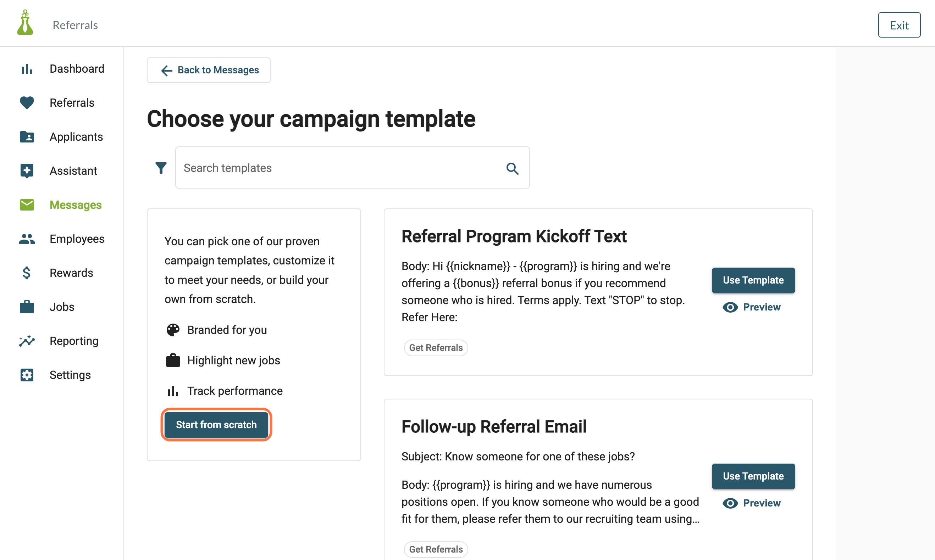Open the Settings gear icon
This screenshot has height=560, width=935.
pyautogui.click(x=27, y=375)
